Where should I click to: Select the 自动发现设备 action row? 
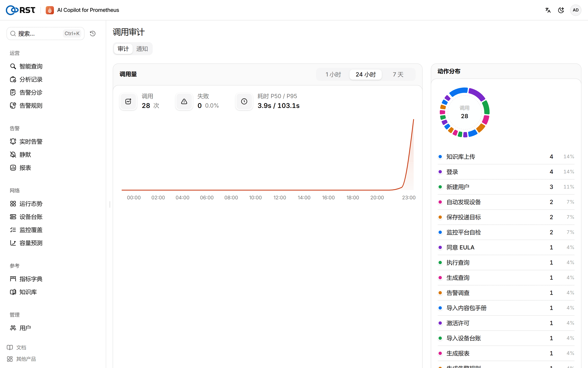tap(506, 202)
